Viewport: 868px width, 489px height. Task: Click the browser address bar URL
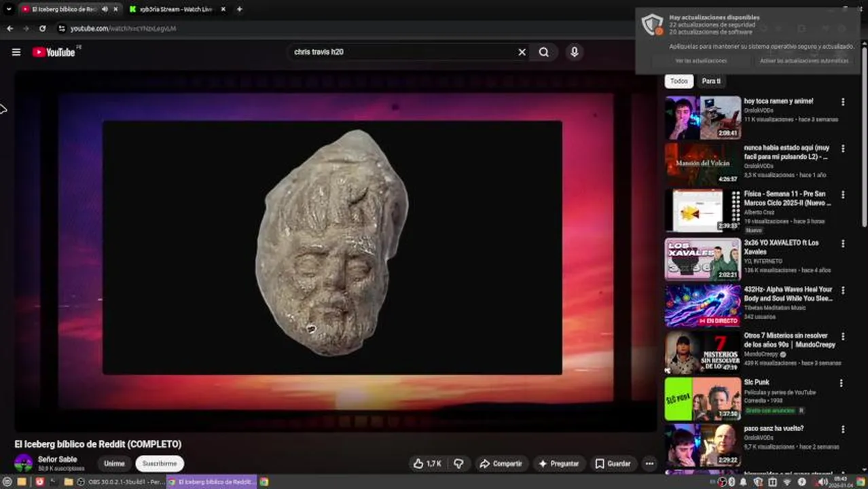[124, 29]
